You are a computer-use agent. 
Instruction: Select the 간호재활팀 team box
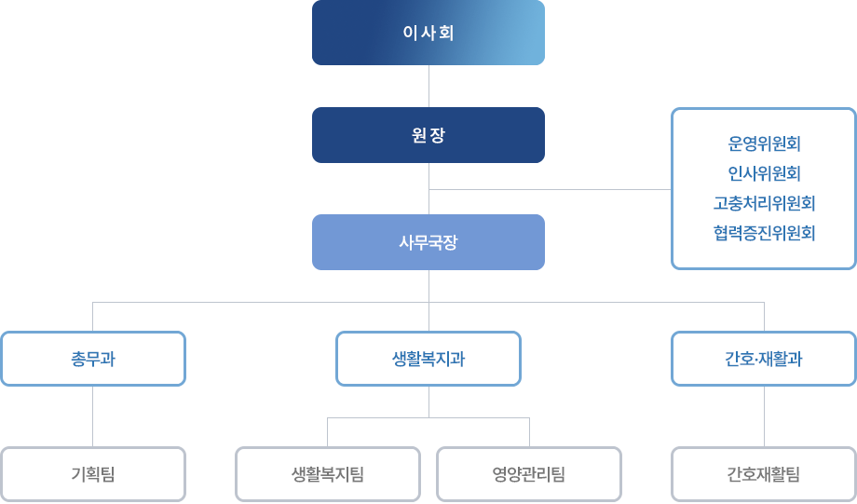pyautogui.click(x=764, y=474)
